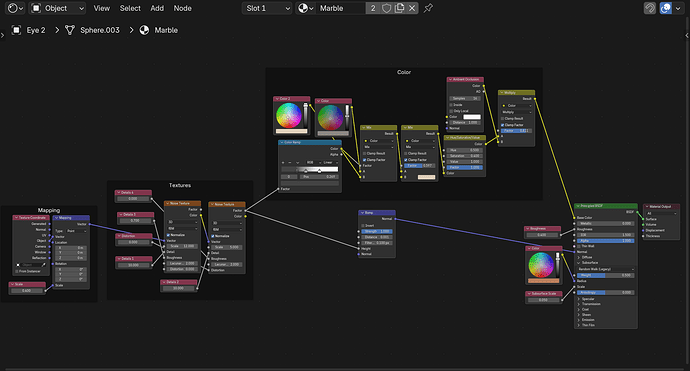Open the Add menu
Image resolution: width=690 pixels, height=371 pixels.
pyautogui.click(x=157, y=8)
